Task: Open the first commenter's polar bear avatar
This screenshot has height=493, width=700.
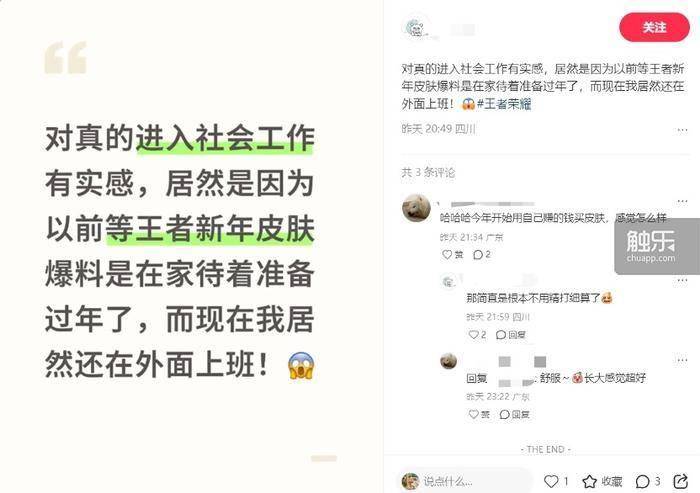Action: tap(416, 208)
